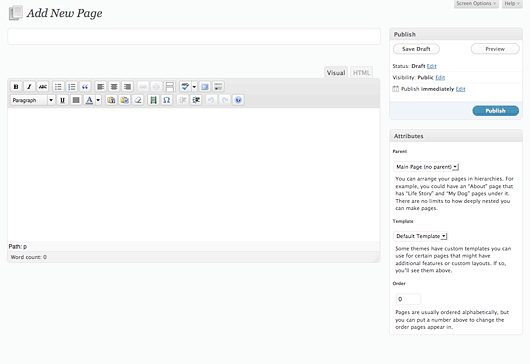Click the calendar icon beside Publish immediately
Screen dimensions: 530x364
pyautogui.click(x=396, y=89)
